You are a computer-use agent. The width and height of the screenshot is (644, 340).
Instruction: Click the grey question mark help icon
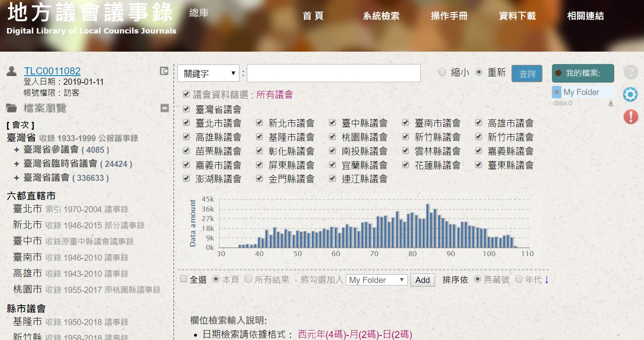tap(630, 72)
